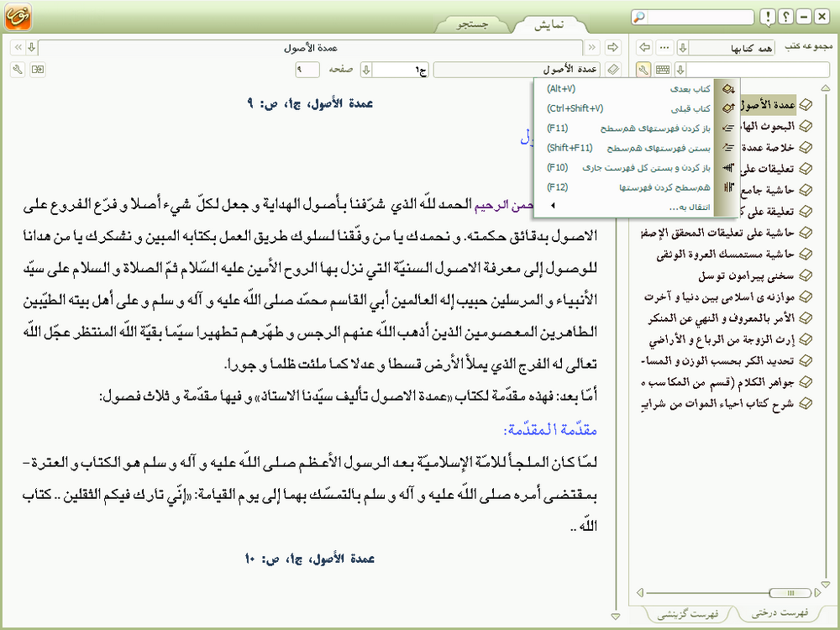Click the book icon beside حاشية مستمسك العروة الوثقى
The height and width of the screenshot is (630, 840).
(806, 253)
